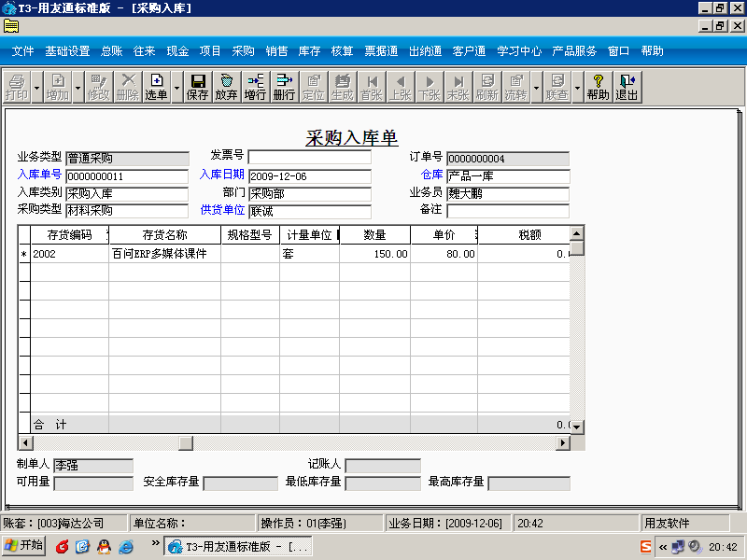
Task: Click the Internet Explorer quick launch icon
Action: (x=126, y=547)
